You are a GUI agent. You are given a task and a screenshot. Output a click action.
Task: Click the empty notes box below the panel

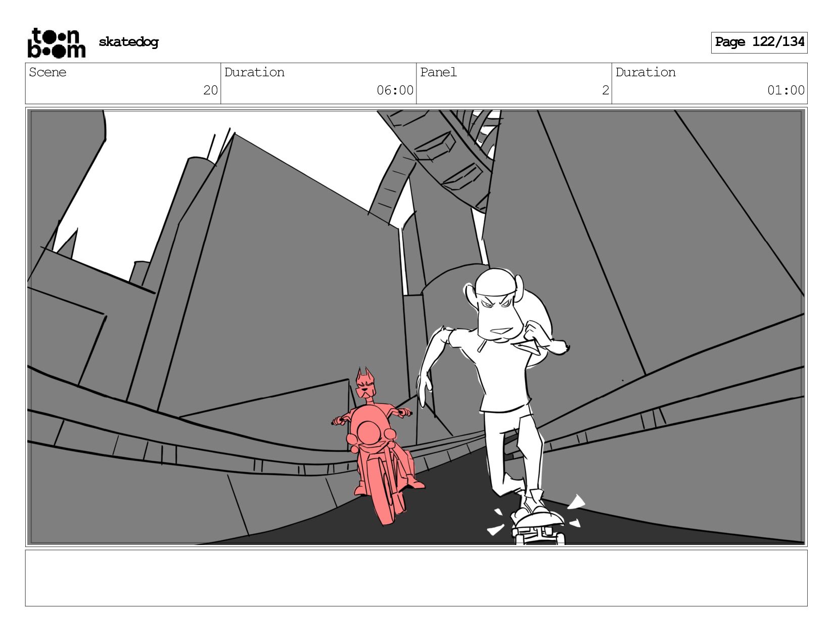[x=416, y=578]
